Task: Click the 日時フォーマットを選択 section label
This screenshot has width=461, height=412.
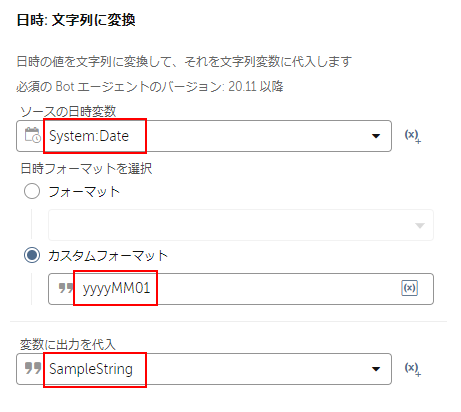Action: pyautogui.click(x=86, y=168)
